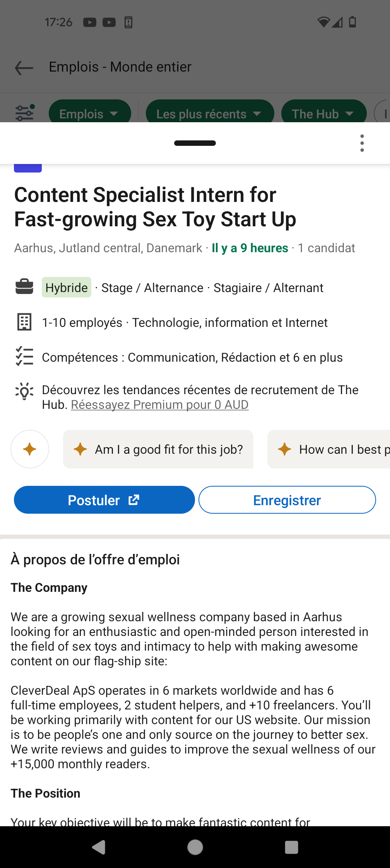Image resolution: width=390 pixels, height=868 pixels.
Task: Tap the lightbulb insights icon
Action: tap(24, 391)
